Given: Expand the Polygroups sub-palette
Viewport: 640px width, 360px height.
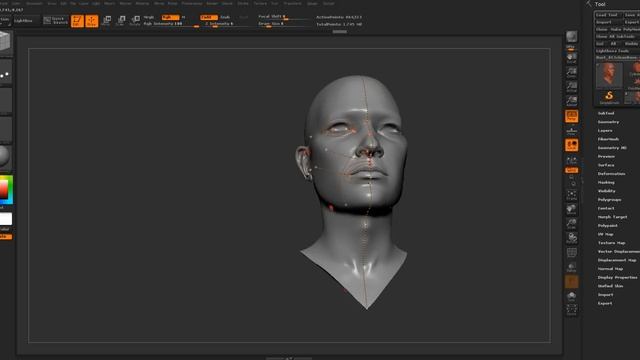Looking at the screenshot, I should click(609, 200).
